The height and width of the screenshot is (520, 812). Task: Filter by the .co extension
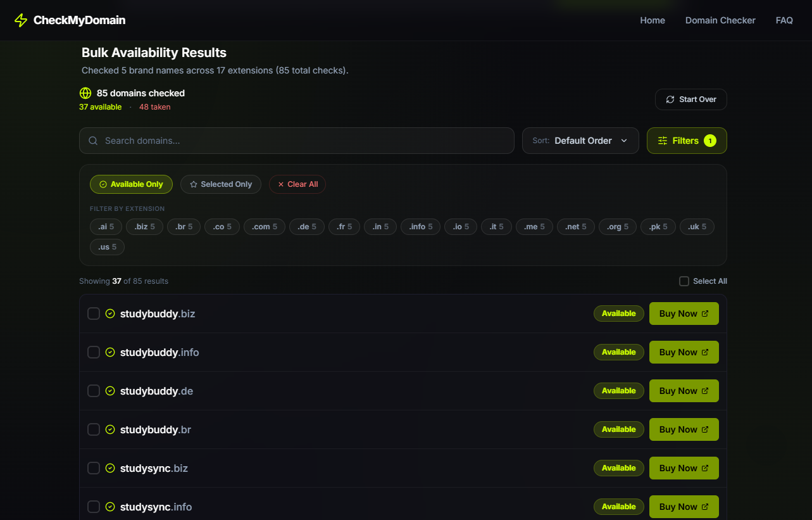(222, 227)
